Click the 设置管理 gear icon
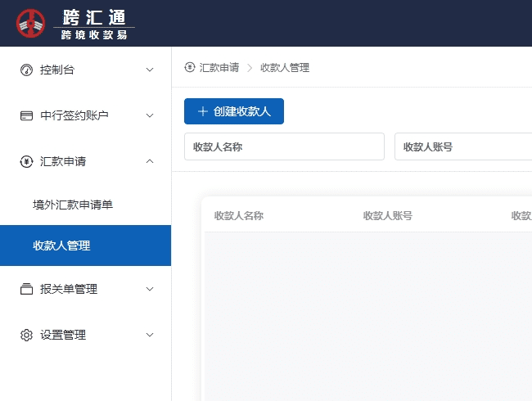 pos(26,335)
